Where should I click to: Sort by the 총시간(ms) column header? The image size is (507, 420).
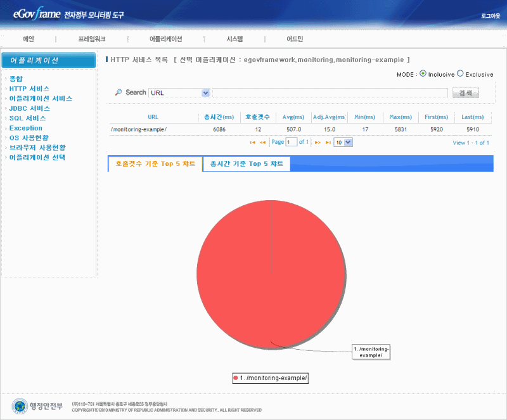(x=219, y=117)
